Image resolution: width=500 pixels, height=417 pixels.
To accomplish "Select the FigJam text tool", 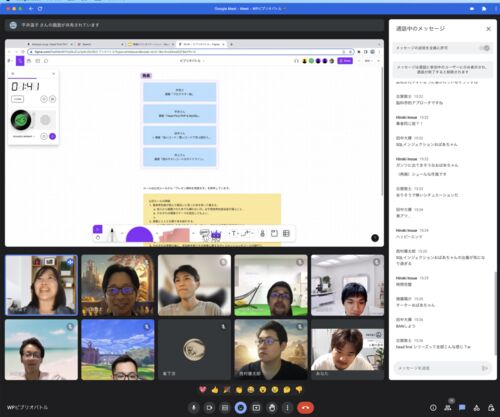I will point(234,233).
